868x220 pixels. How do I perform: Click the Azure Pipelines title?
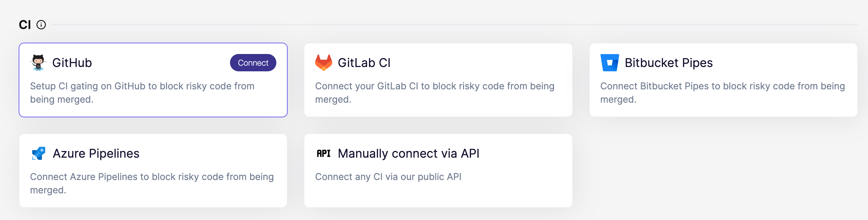pyautogui.click(x=97, y=153)
